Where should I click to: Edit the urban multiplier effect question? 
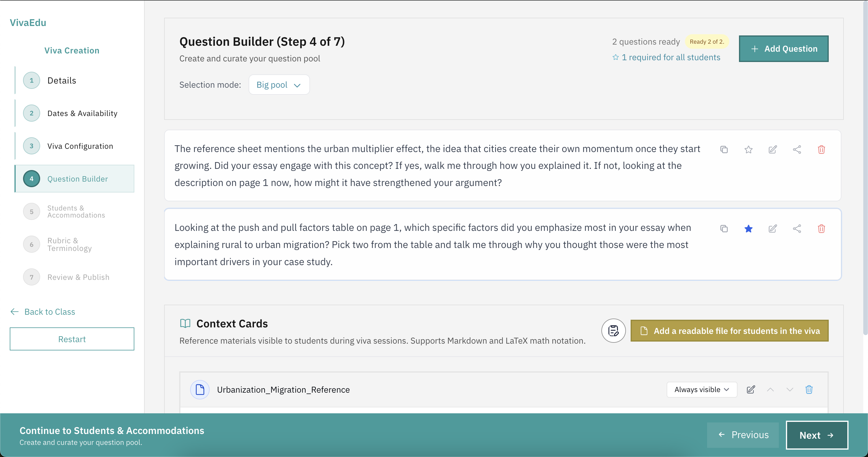pyautogui.click(x=773, y=149)
